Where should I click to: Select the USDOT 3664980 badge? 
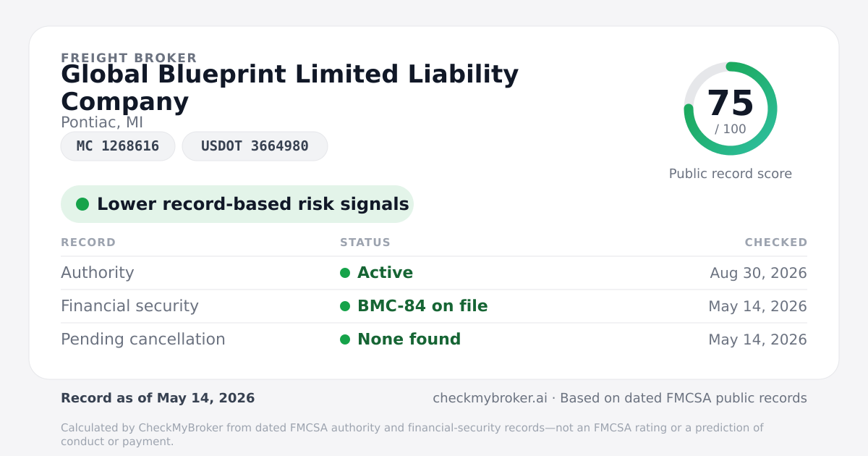coord(255,146)
